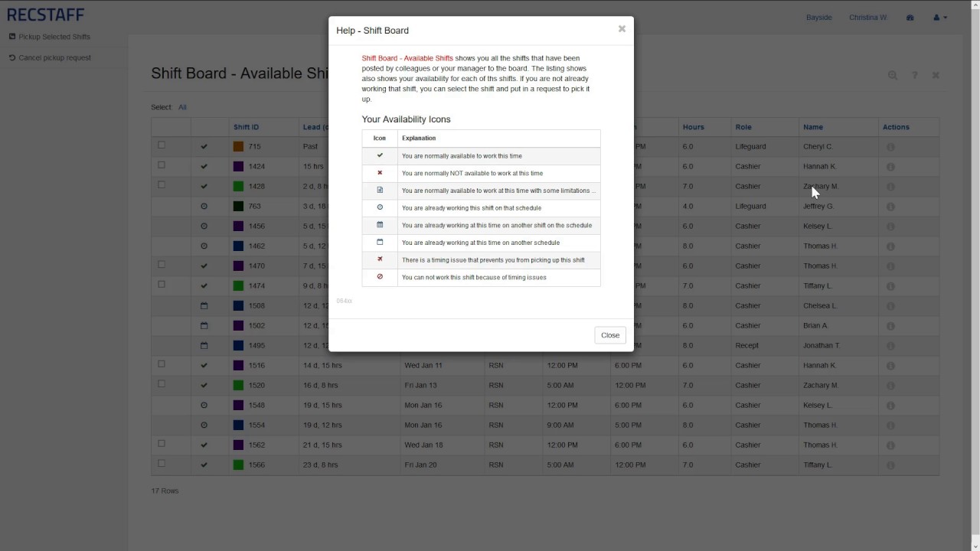This screenshot has height=551, width=980.
Task: Select All shifts link
Action: pyautogui.click(x=182, y=107)
